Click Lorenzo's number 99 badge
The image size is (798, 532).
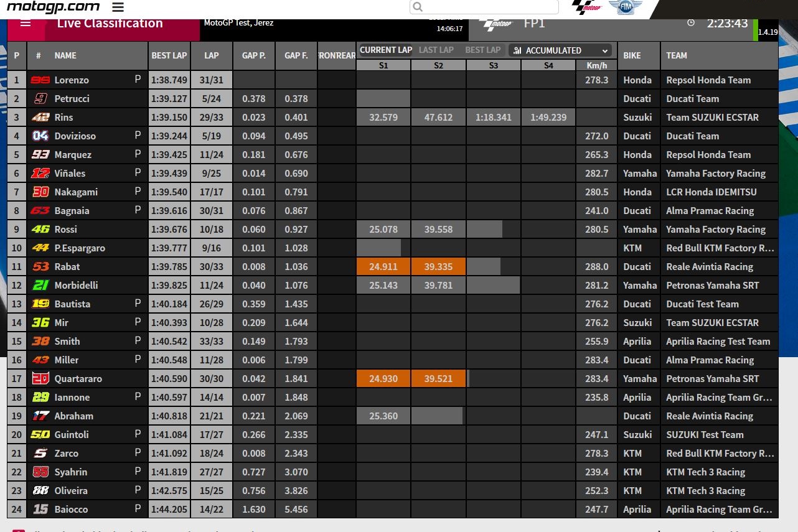(40, 80)
